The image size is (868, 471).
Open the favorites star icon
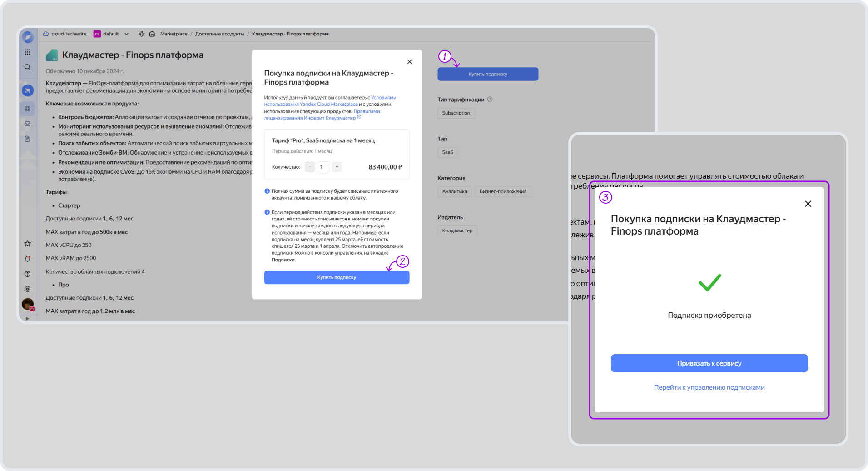pyautogui.click(x=28, y=244)
